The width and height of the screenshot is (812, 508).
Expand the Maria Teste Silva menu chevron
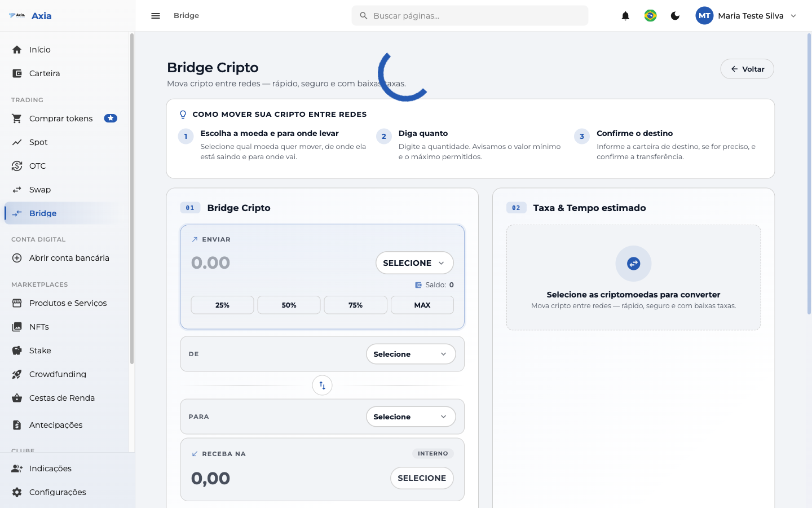pos(793,16)
